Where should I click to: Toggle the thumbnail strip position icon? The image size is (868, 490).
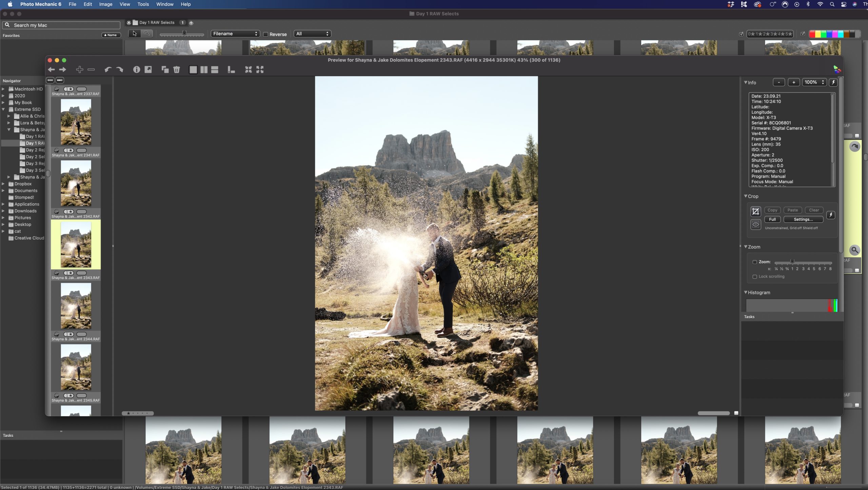tap(231, 70)
